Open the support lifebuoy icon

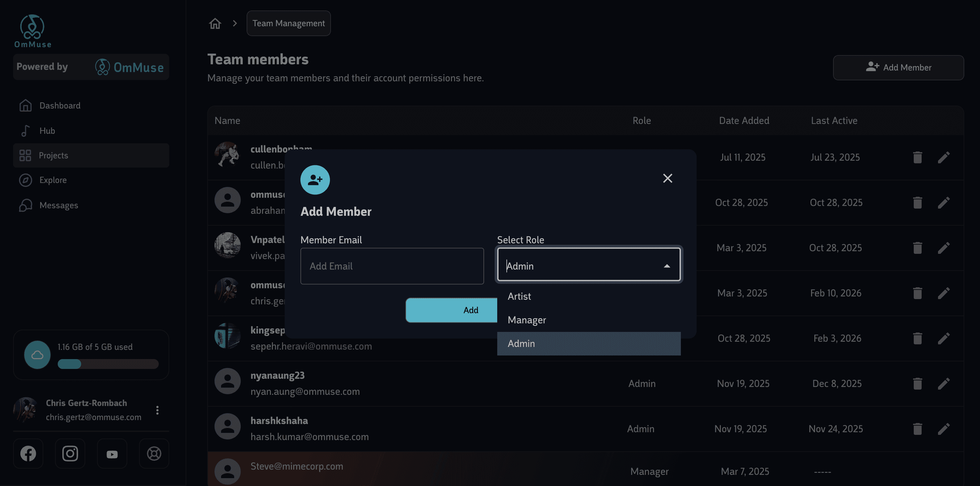154,453
